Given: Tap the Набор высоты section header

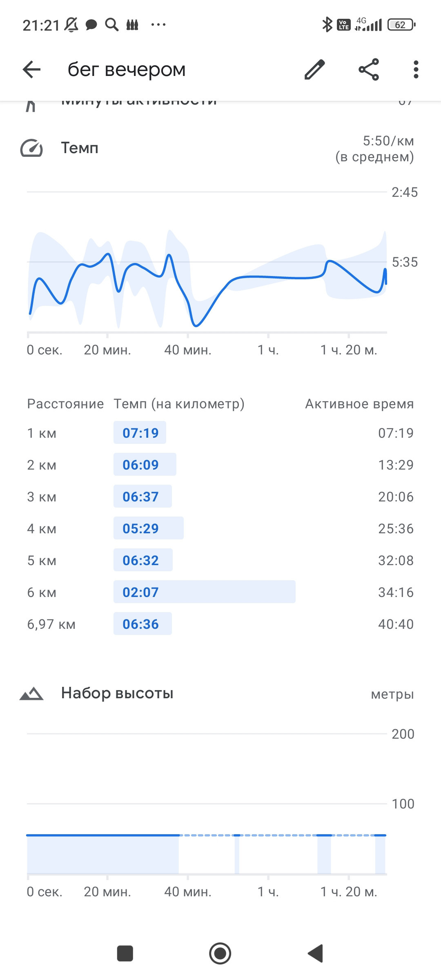Looking at the screenshot, I should coord(117,693).
